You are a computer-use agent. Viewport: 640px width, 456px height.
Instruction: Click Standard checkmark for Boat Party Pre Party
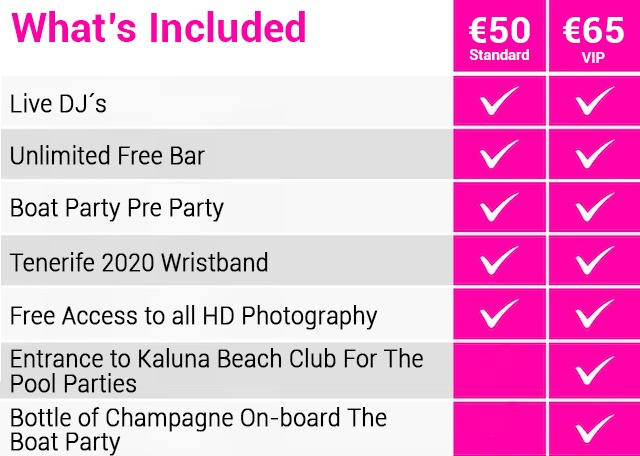pos(499,207)
